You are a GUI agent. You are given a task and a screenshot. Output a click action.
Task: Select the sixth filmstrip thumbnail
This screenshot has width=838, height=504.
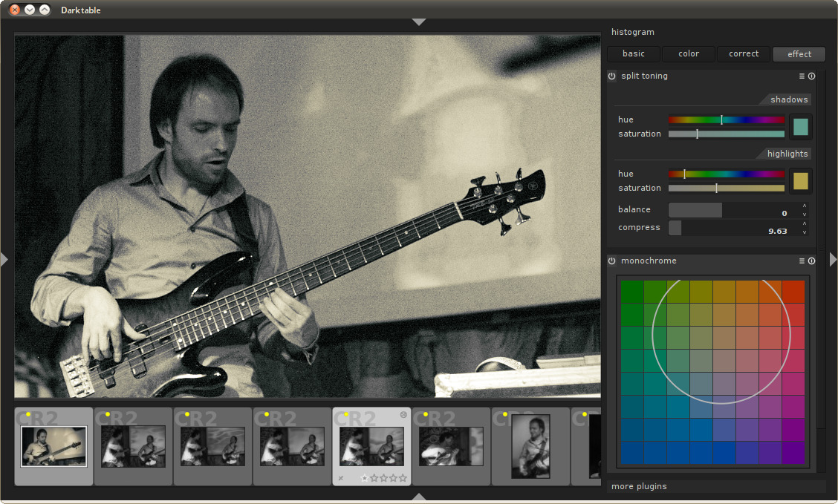(451, 446)
